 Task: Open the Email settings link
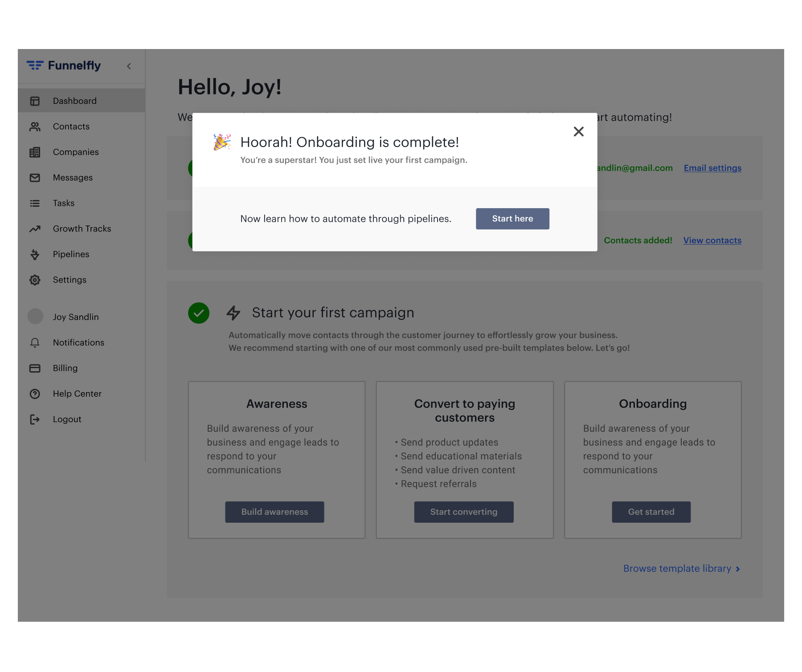(712, 168)
